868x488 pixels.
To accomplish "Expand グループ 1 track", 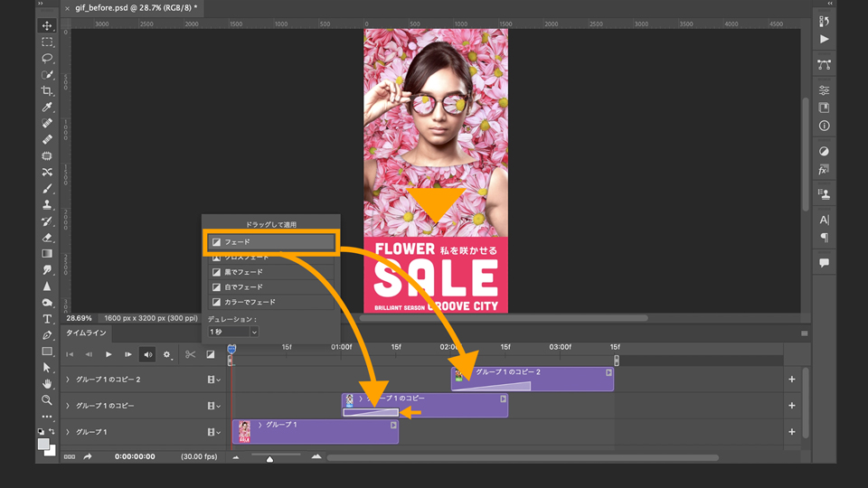I will coord(68,432).
